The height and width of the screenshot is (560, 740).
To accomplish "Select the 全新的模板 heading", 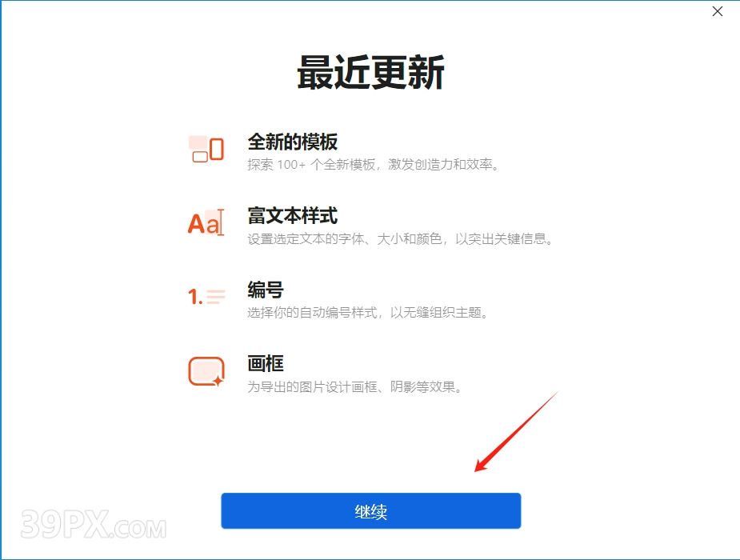I will pyautogui.click(x=293, y=142).
